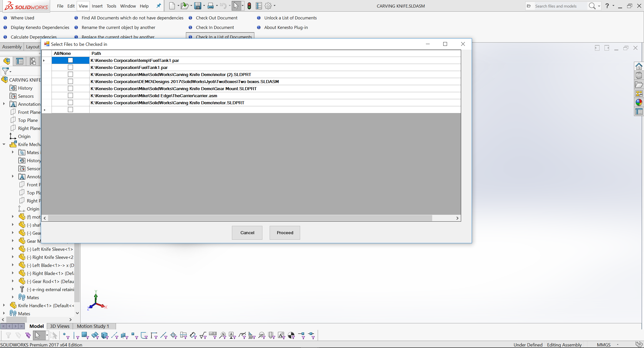Image resolution: width=644 pixels, height=348 pixels.
Task: Click All/None column header to toggle all
Action: [70, 53]
